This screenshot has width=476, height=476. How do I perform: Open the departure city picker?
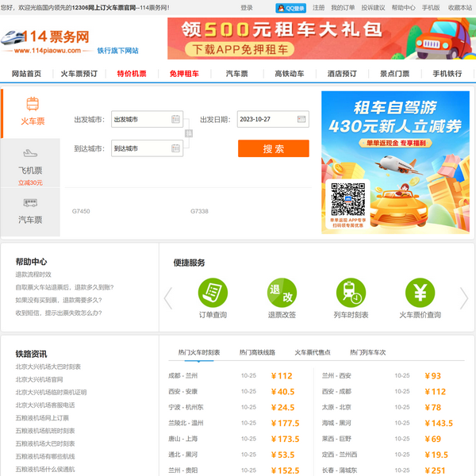click(176, 119)
